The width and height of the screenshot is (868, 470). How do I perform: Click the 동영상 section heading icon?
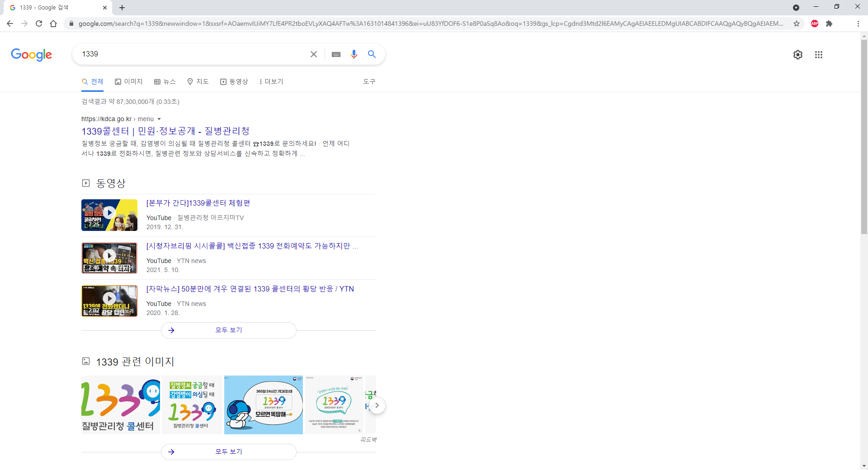[86, 183]
